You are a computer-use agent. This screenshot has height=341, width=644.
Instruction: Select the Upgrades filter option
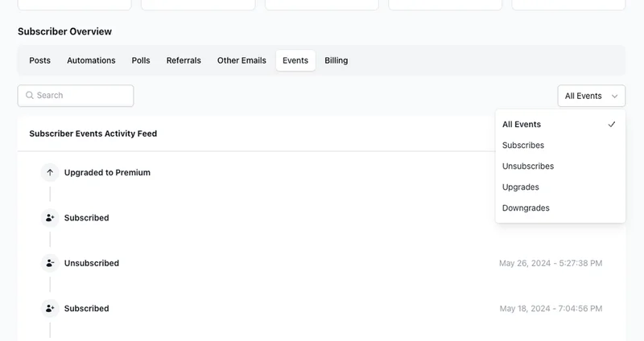521,187
